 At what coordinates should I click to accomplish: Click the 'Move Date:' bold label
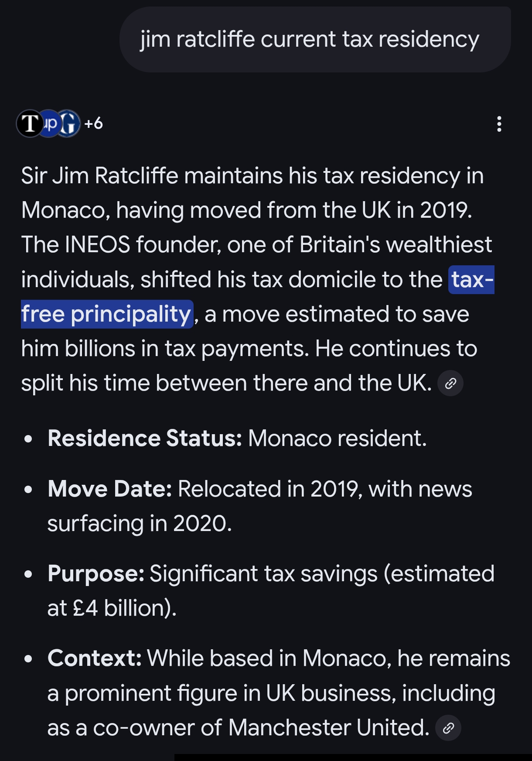point(110,489)
